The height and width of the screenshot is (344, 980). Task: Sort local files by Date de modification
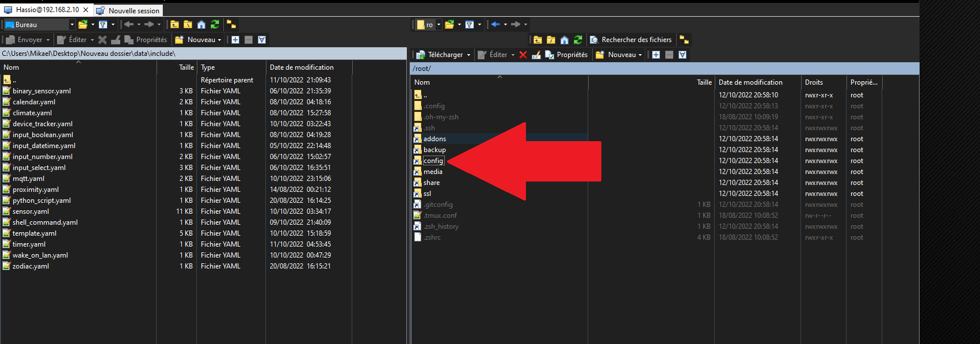click(x=302, y=67)
